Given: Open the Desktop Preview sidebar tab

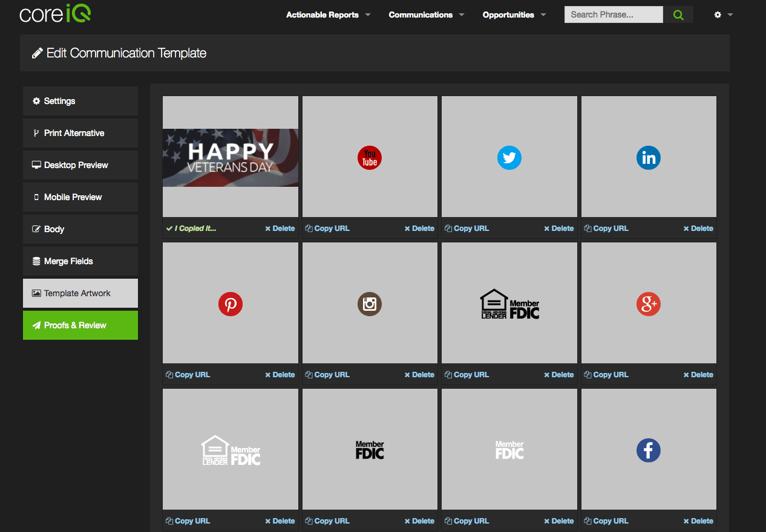Looking at the screenshot, I should tap(80, 165).
